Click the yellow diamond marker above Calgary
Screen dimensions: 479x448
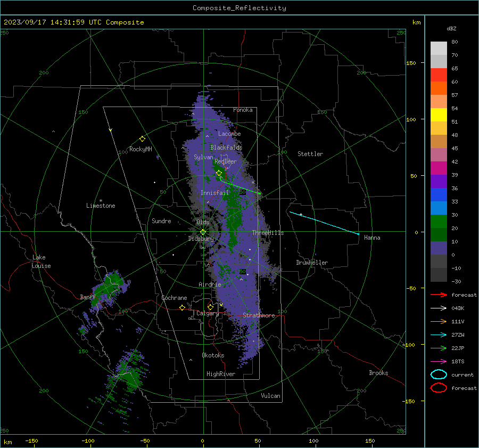[210, 307]
